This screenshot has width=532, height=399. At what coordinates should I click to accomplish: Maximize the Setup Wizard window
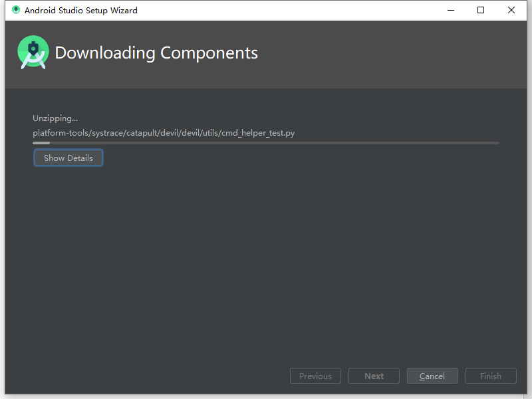(481, 10)
